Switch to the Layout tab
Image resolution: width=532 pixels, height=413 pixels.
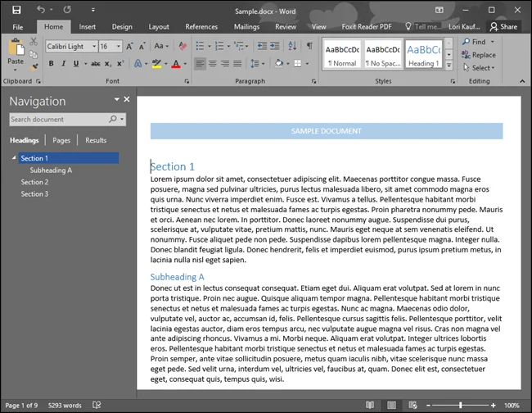pos(159,27)
